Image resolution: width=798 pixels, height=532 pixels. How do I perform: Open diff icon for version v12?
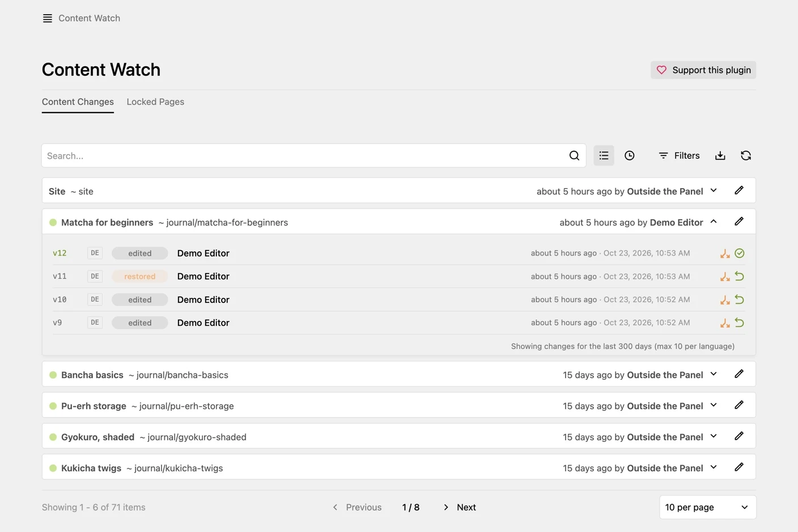[x=725, y=253]
